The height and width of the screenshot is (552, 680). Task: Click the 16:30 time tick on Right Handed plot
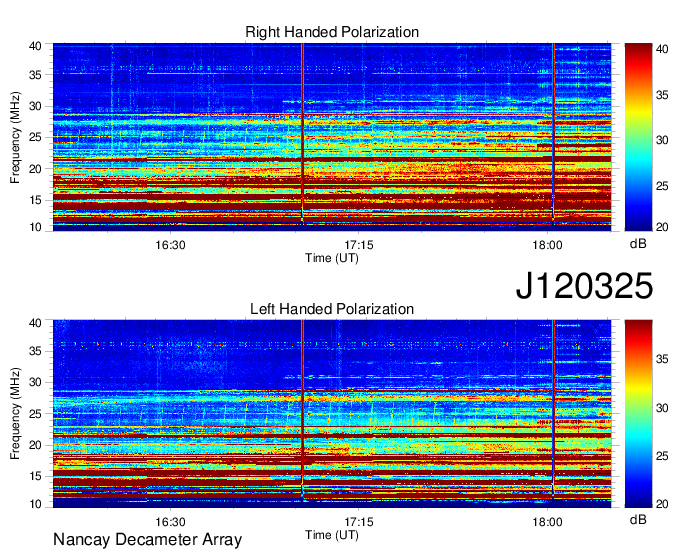click(x=170, y=245)
